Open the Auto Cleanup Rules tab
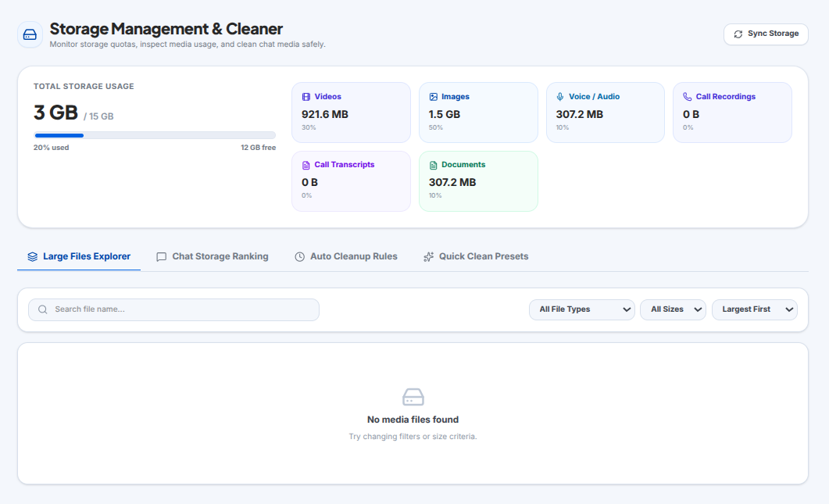The height and width of the screenshot is (504, 829). [346, 256]
